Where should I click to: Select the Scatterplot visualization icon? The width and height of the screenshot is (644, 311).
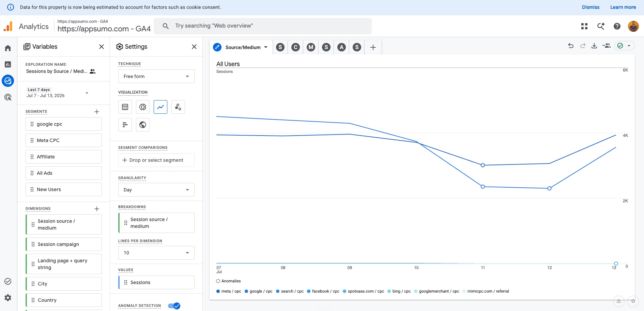click(178, 107)
